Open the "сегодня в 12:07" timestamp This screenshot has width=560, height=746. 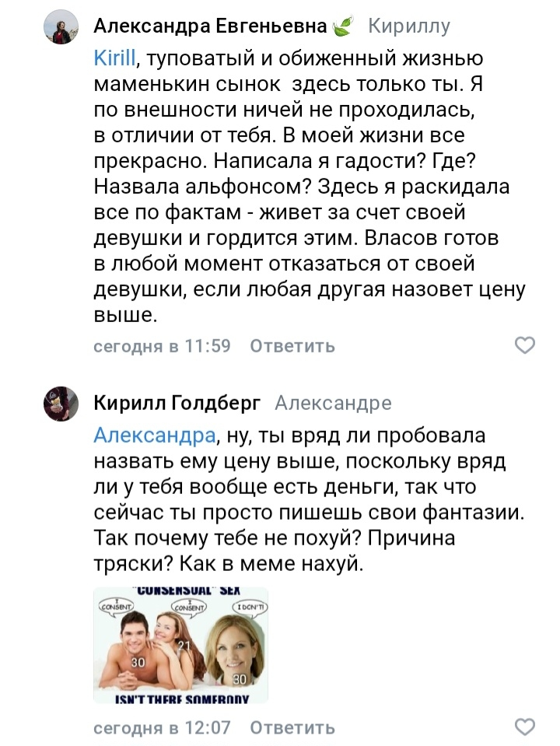[162, 728]
